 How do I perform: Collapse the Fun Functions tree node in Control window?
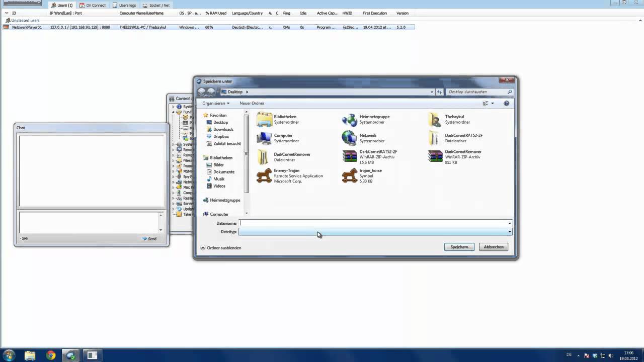[173, 112]
